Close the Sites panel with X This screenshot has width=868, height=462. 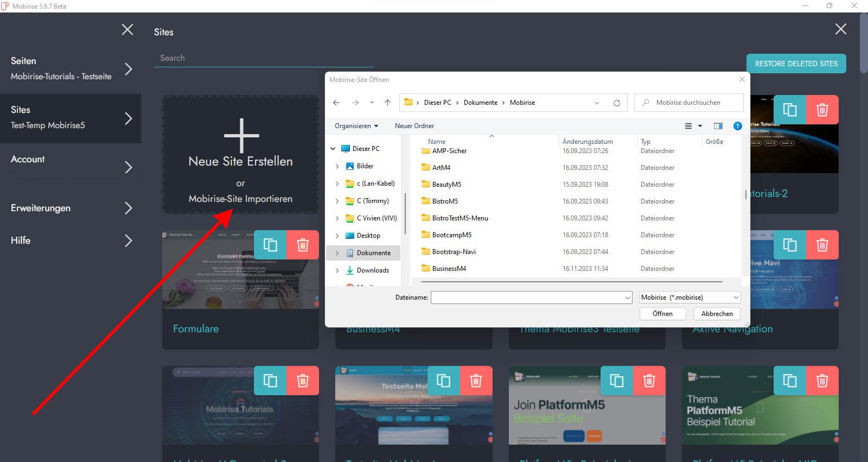tap(840, 29)
